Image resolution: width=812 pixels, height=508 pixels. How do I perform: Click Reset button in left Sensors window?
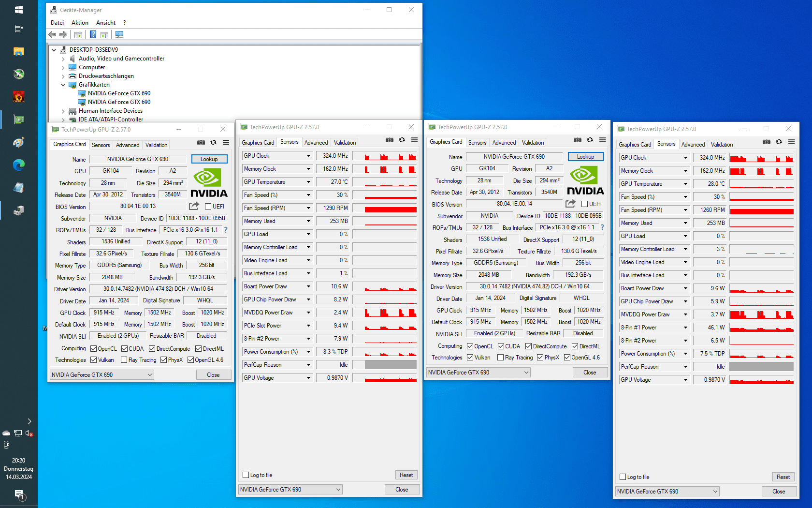click(x=406, y=475)
